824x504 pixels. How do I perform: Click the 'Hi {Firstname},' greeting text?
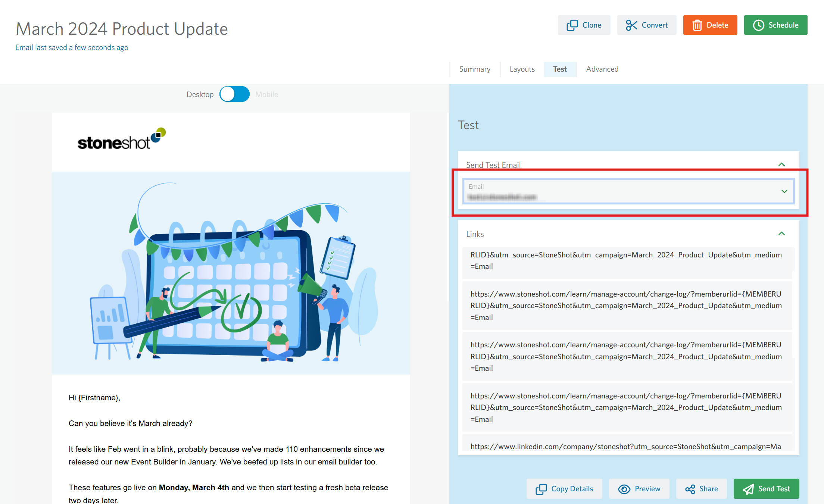(94, 398)
